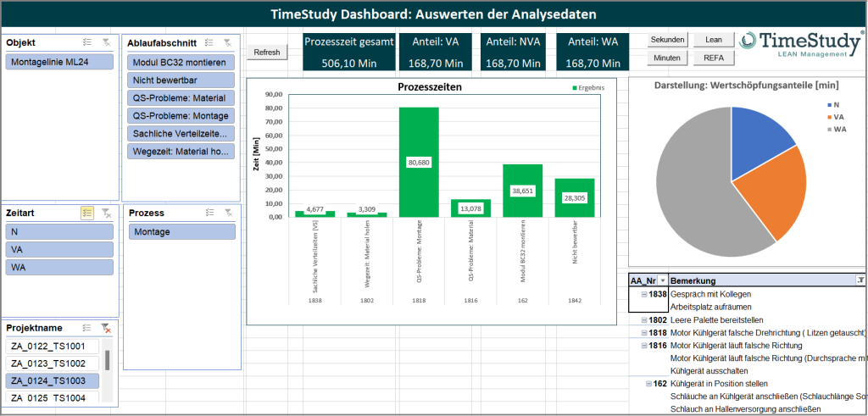Click the row Kühlgerät ausschalten
Screen dimensions: 868x416
point(709,370)
